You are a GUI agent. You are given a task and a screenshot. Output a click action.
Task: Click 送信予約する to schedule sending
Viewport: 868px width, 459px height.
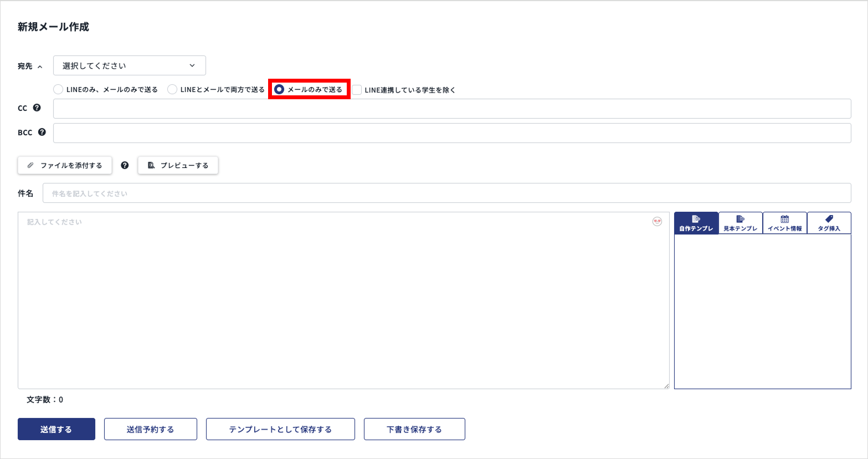tap(150, 429)
